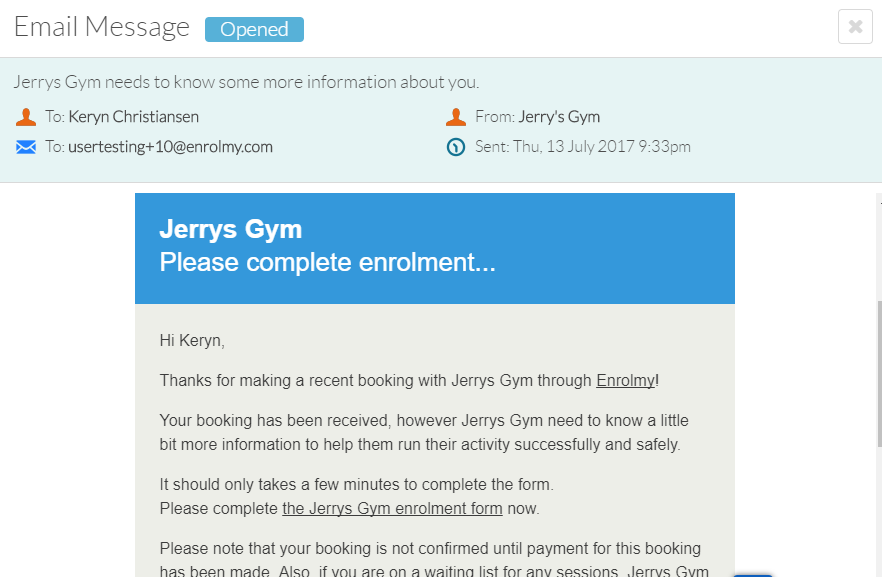Click the Jerrys Gym blue banner heading
The image size is (882, 577).
point(231,229)
